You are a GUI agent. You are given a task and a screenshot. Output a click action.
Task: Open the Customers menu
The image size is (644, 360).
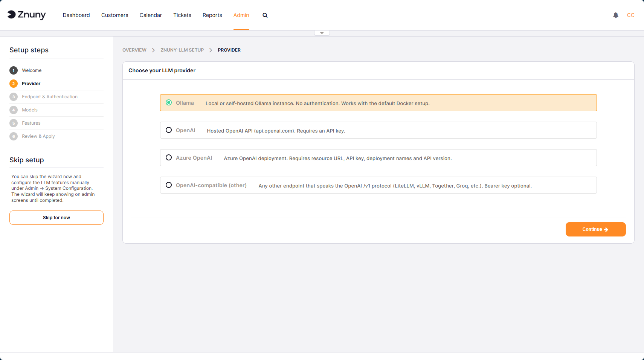pyautogui.click(x=115, y=15)
